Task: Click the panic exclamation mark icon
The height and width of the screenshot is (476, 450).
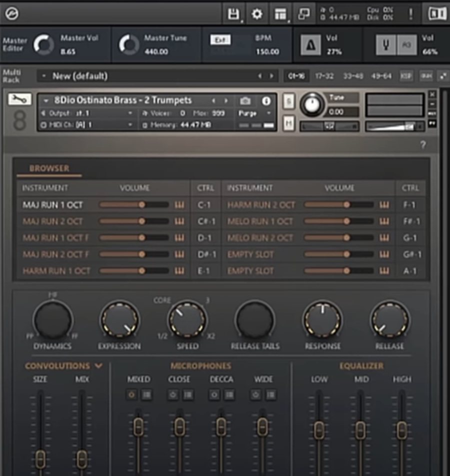Action: (x=411, y=14)
